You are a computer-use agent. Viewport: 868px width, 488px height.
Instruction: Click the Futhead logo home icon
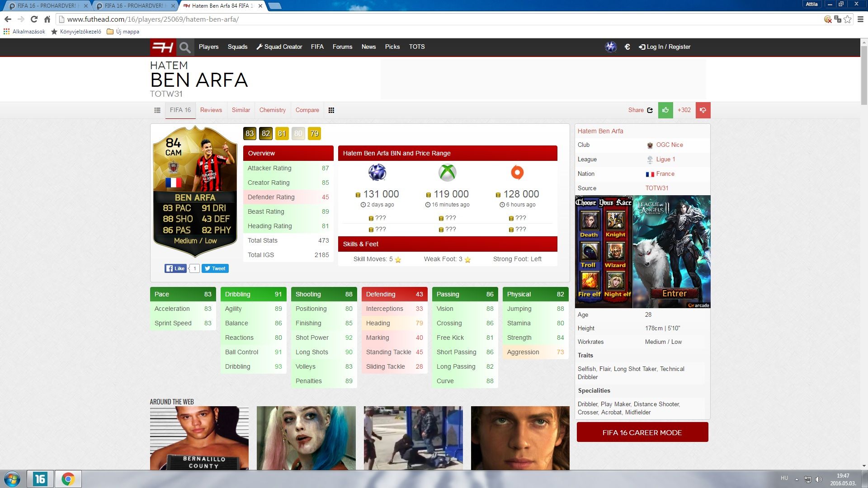163,47
